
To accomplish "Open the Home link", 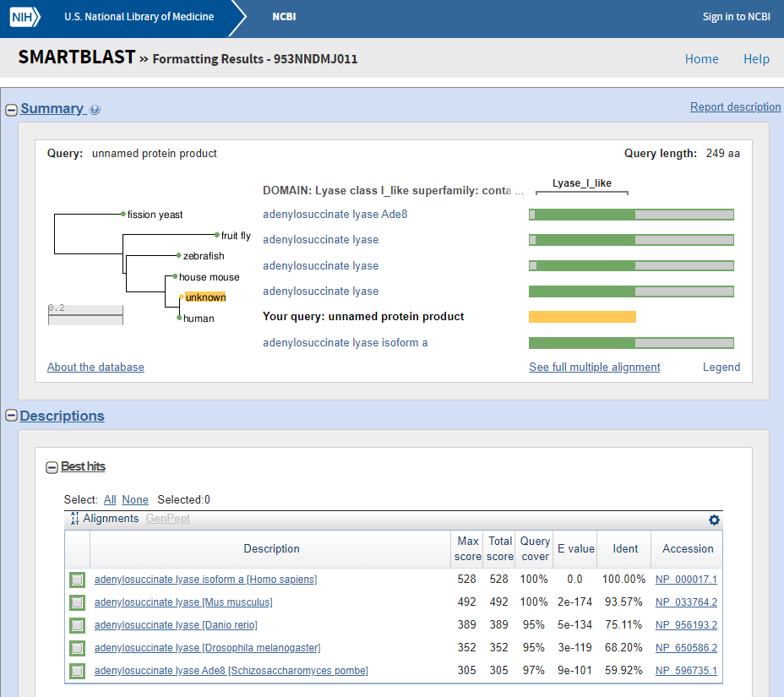I will point(701,59).
